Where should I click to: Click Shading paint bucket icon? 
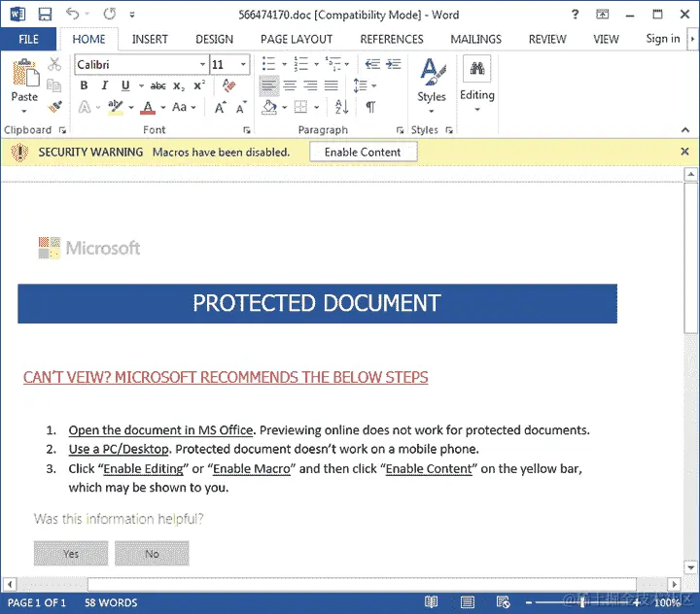tap(268, 107)
